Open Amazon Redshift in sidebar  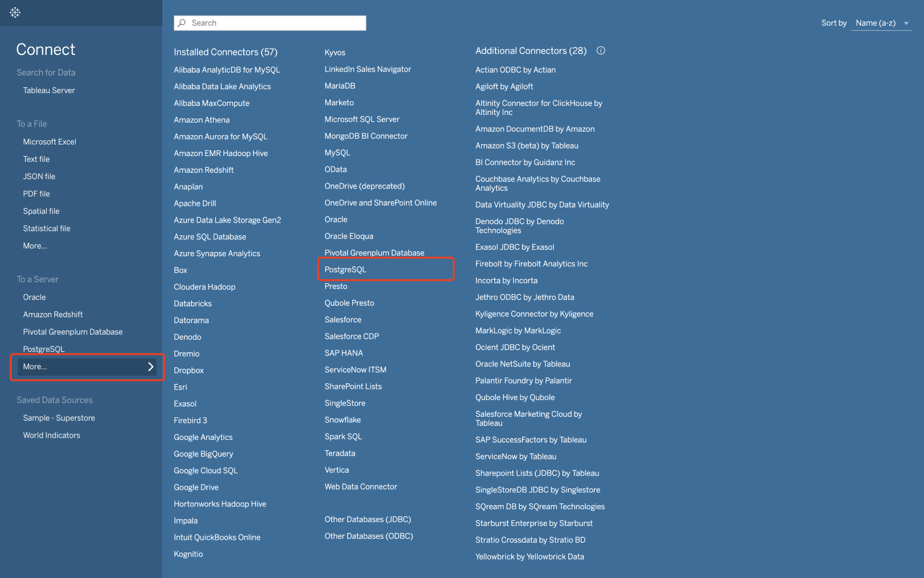coord(53,314)
